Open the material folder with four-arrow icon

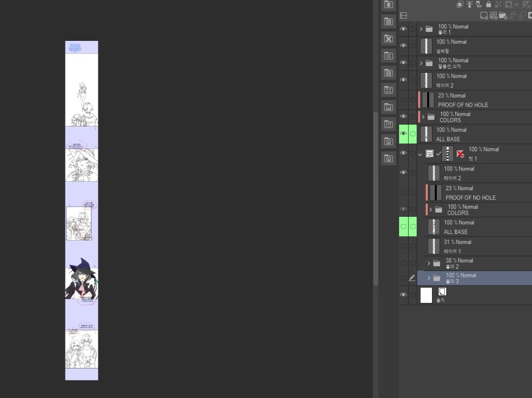coord(388,90)
